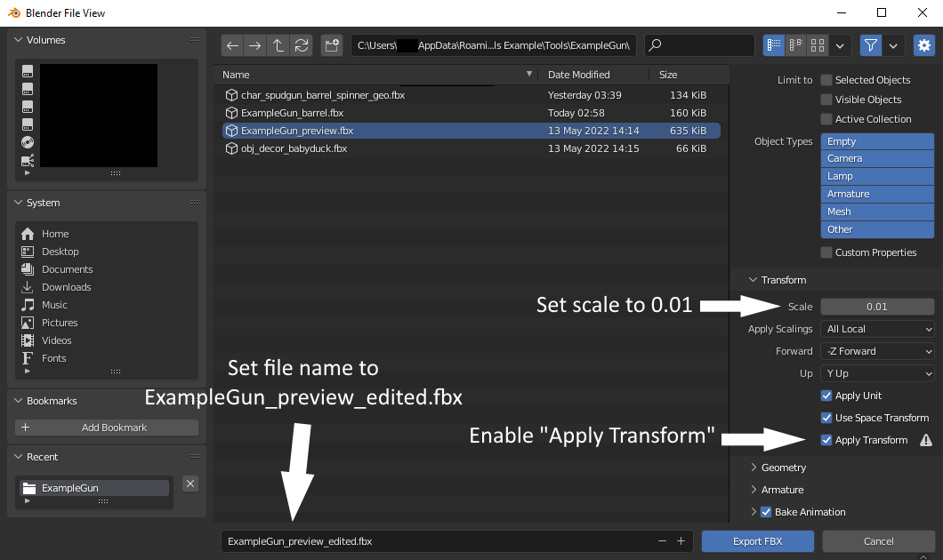
Task: Collapse the Recent panel
Action: point(18,457)
